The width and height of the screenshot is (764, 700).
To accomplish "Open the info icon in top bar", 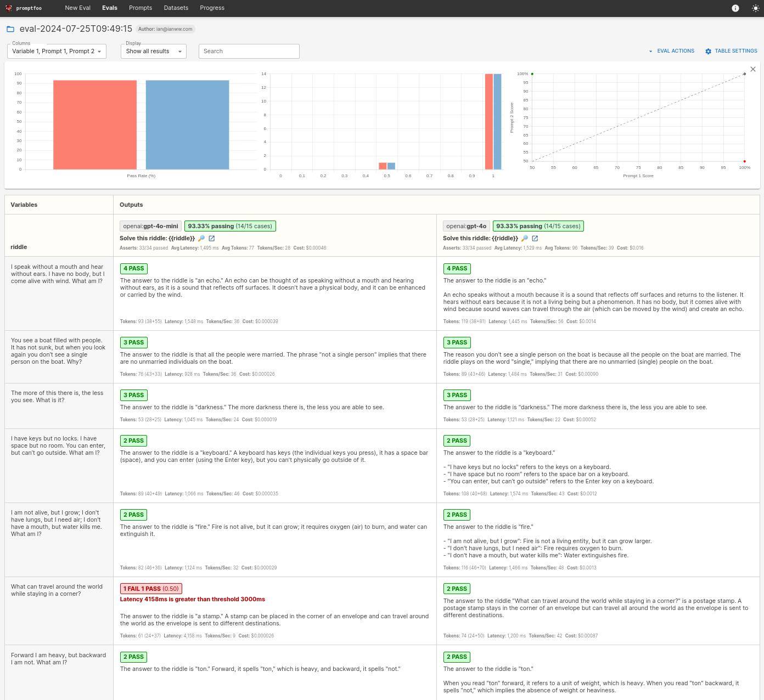I will point(735,8).
